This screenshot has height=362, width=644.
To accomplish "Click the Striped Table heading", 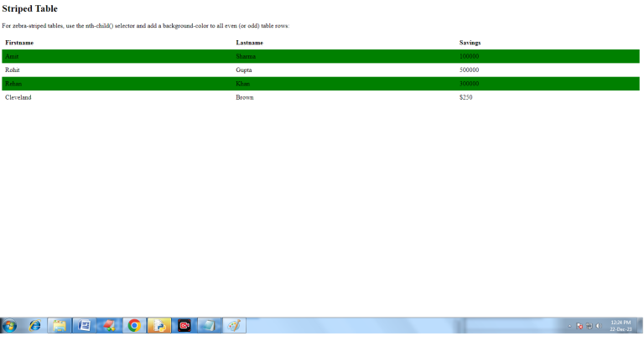I will [29, 9].
